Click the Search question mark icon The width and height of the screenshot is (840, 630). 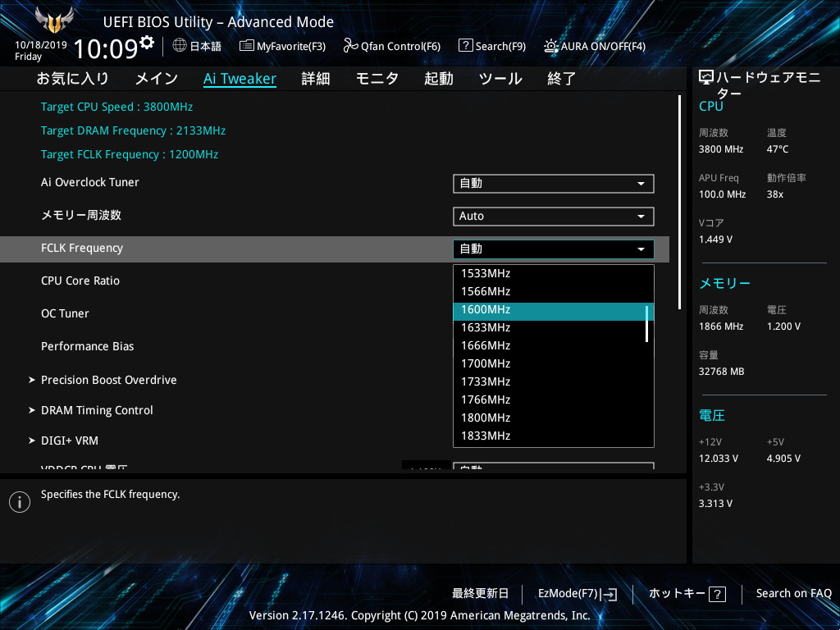tap(466, 46)
